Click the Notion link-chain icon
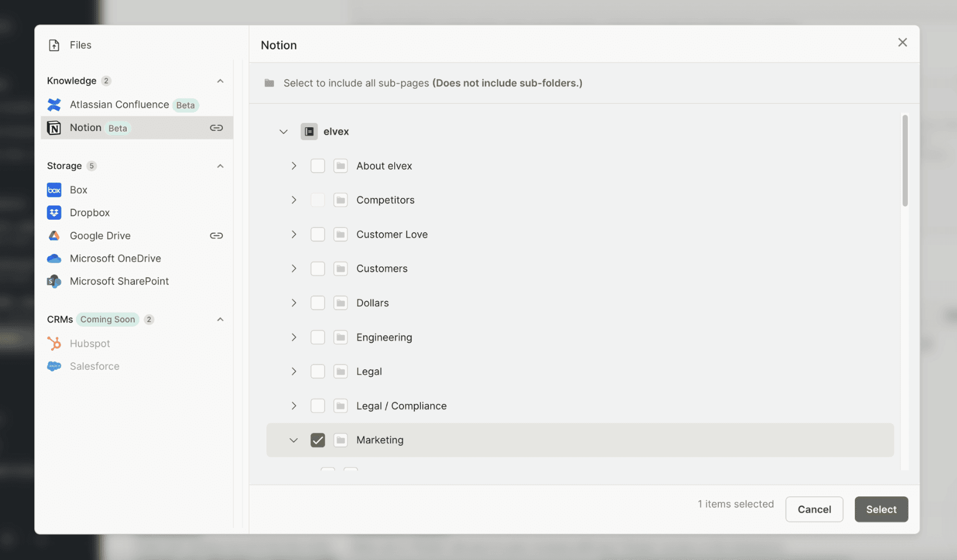The image size is (957, 560). (x=216, y=128)
